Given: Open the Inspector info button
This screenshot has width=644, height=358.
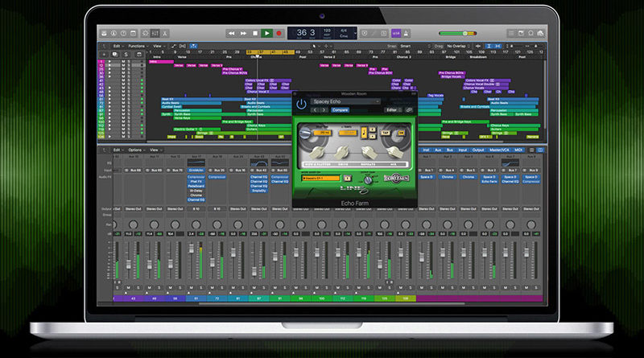Looking at the screenshot, I should click(114, 33).
